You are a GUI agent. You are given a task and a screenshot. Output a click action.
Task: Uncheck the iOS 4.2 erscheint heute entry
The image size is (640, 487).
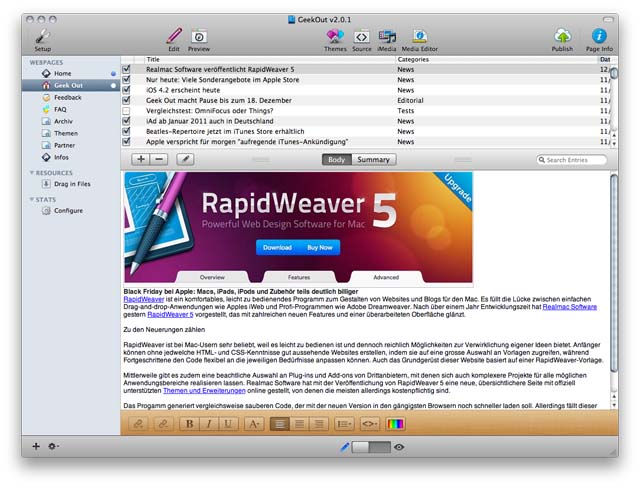(x=127, y=90)
